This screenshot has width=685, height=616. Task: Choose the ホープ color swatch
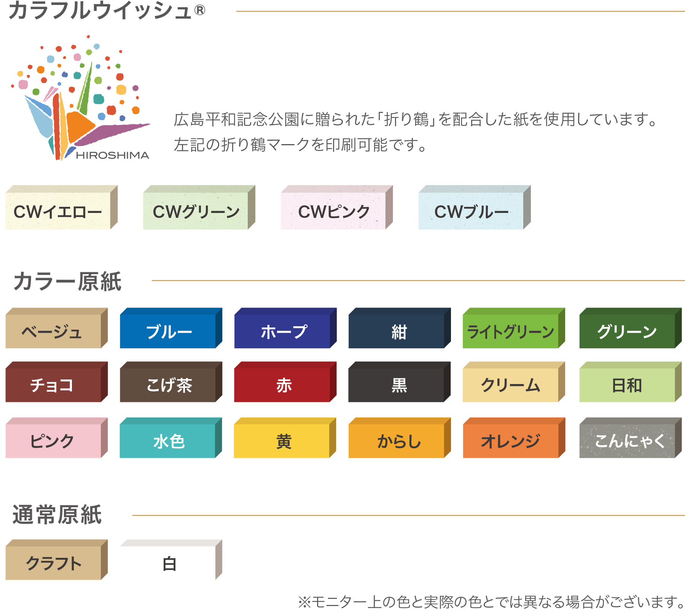pyautogui.click(x=285, y=328)
